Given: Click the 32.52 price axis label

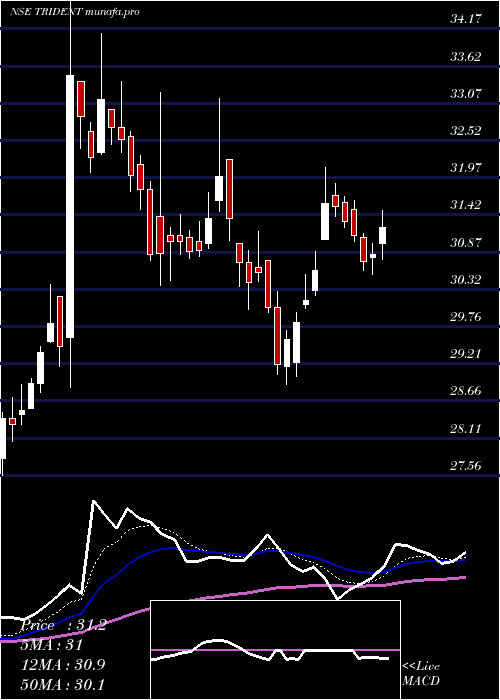Looking at the screenshot, I should point(466,131).
